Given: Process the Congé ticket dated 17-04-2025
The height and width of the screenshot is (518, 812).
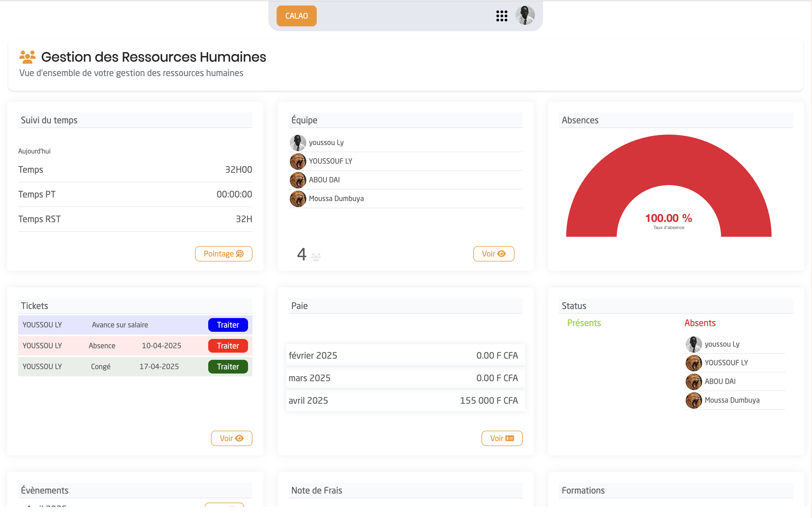Looking at the screenshot, I should click(x=228, y=367).
